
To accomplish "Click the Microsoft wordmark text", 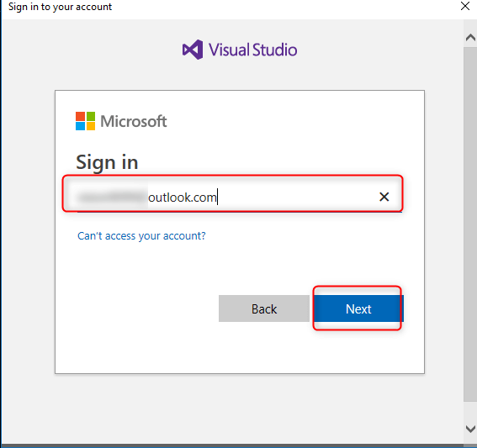I will pyautogui.click(x=134, y=121).
